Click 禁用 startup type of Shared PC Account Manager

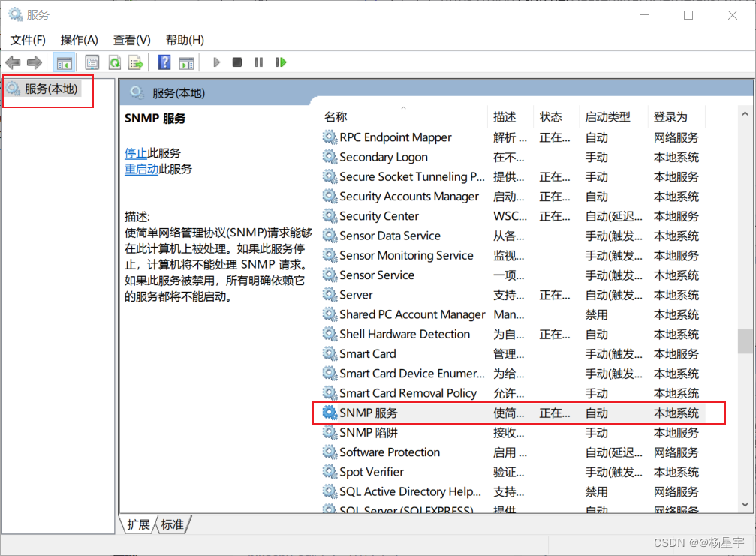point(596,314)
